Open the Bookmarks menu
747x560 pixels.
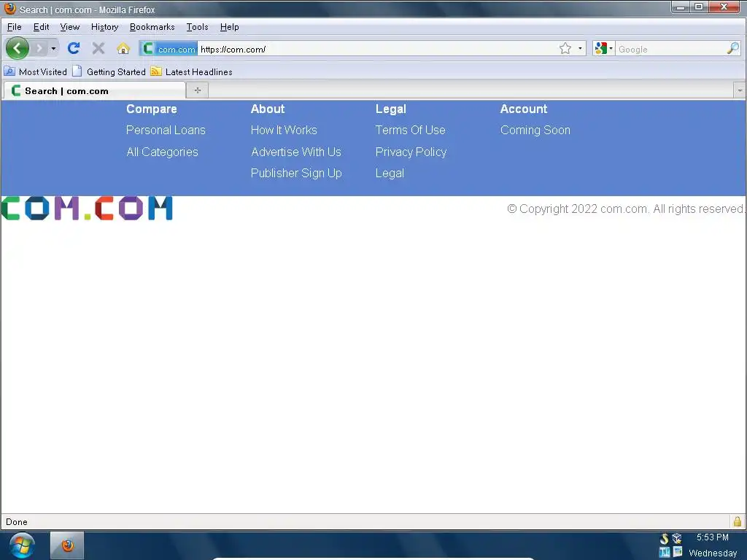point(152,27)
